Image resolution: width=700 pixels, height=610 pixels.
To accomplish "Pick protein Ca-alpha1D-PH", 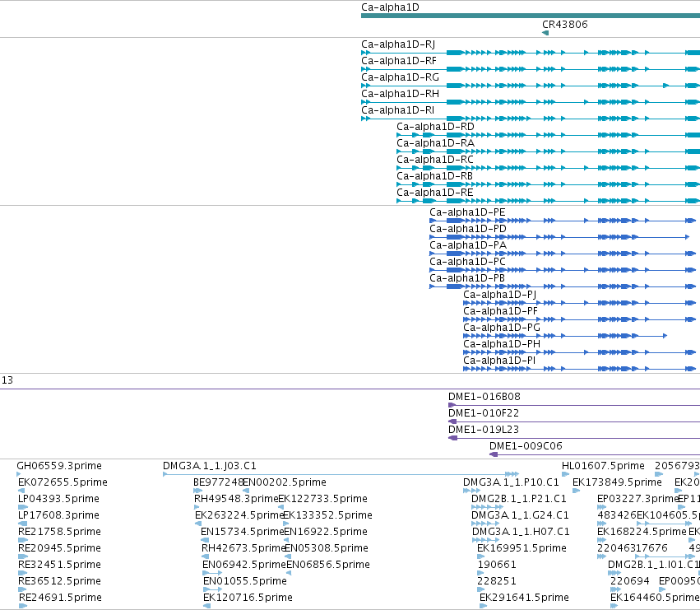I will [501, 344].
